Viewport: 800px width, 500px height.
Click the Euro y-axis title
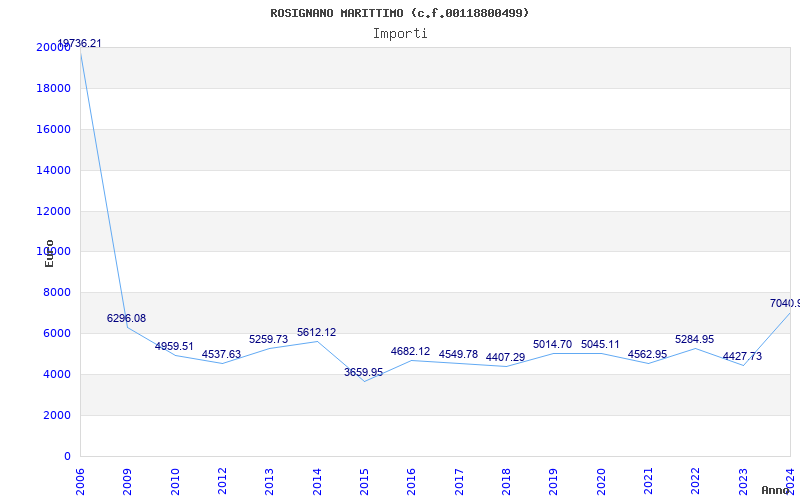(x=49, y=253)
